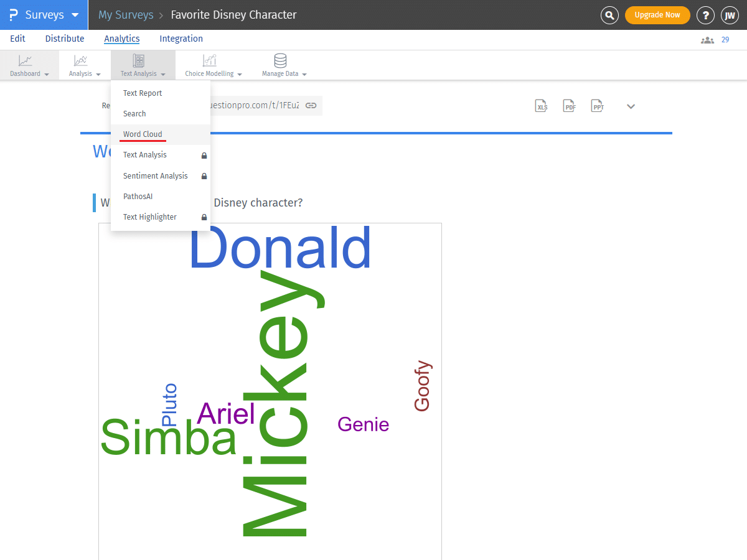Open search using the magnifier icon
This screenshot has height=560, width=747.
609,15
